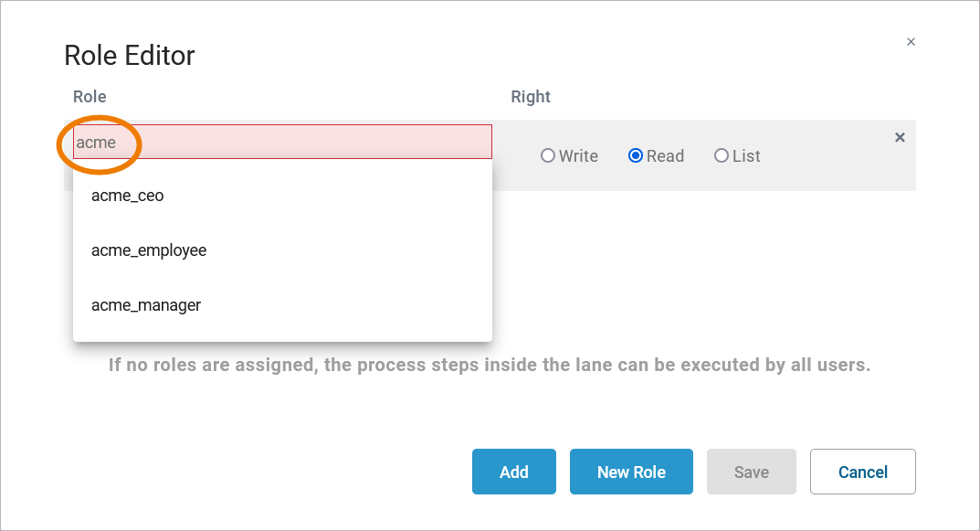Image resolution: width=980 pixels, height=531 pixels.
Task: Click the 'Write' label text
Action: (579, 156)
